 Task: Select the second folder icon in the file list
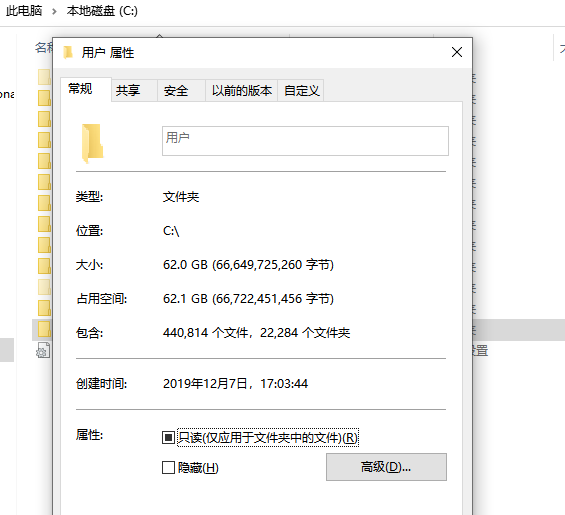45,98
